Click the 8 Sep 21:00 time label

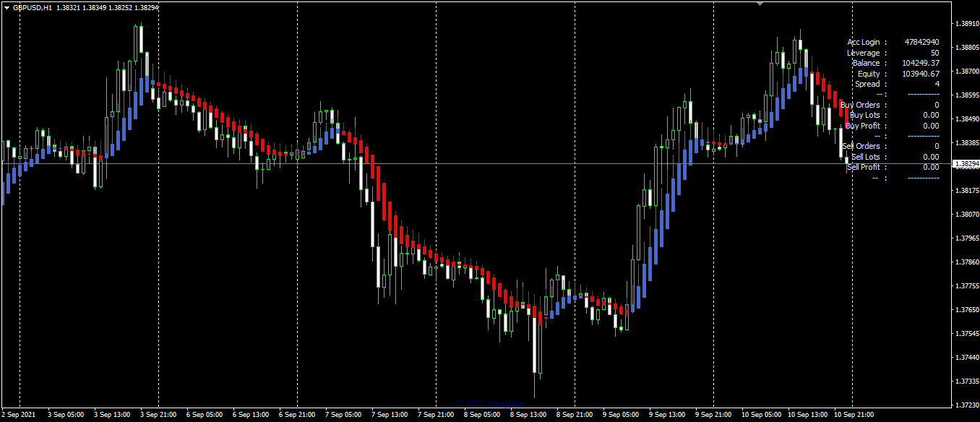(574, 415)
